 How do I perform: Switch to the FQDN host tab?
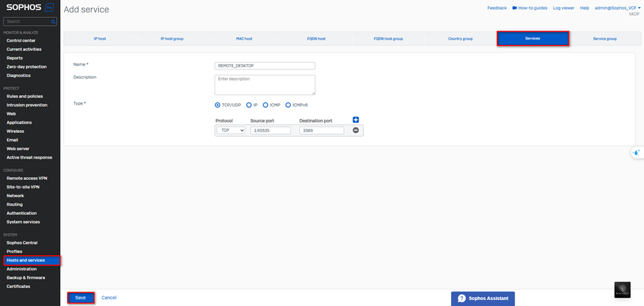pyautogui.click(x=316, y=39)
